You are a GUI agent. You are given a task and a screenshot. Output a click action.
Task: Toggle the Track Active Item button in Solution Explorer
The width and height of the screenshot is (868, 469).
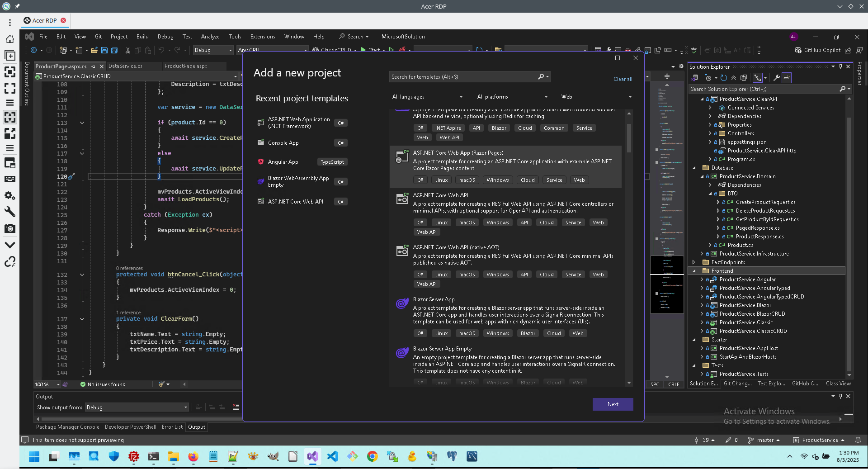(758, 78)
